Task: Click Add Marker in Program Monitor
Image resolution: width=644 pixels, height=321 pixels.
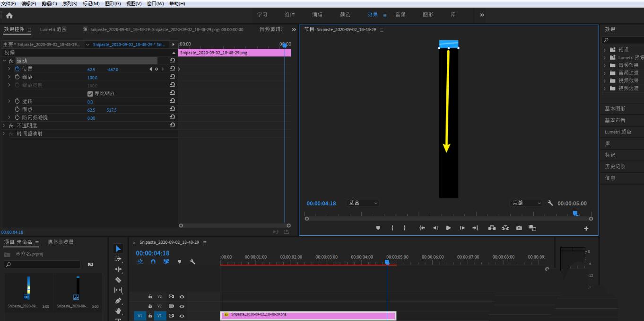Action: pos(378,228)
